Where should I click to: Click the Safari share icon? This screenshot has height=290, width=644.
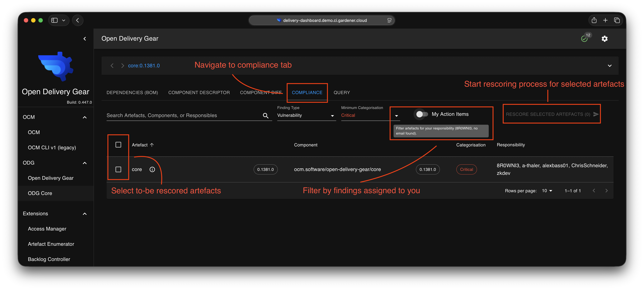pos(594,20)
